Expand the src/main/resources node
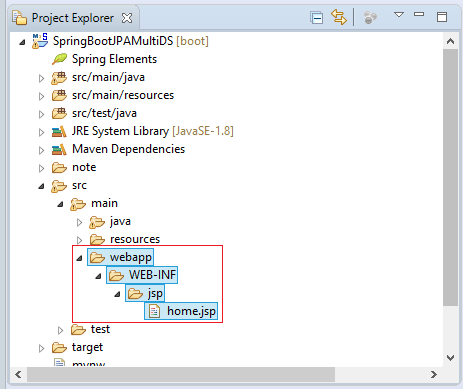This screenshot has width=463, height=389. (x=41, y=96)
